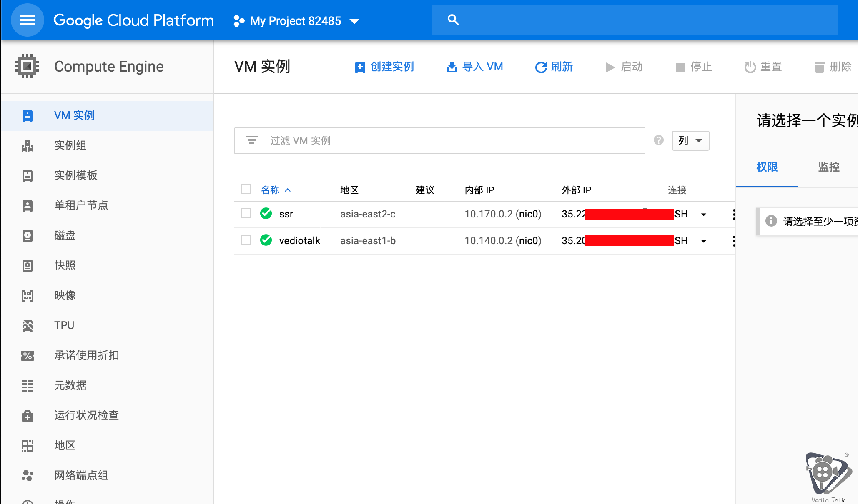Viewport: 858px width, 504px height.
Task: Click the 实例组 sidebar icon
Action: 28,145
